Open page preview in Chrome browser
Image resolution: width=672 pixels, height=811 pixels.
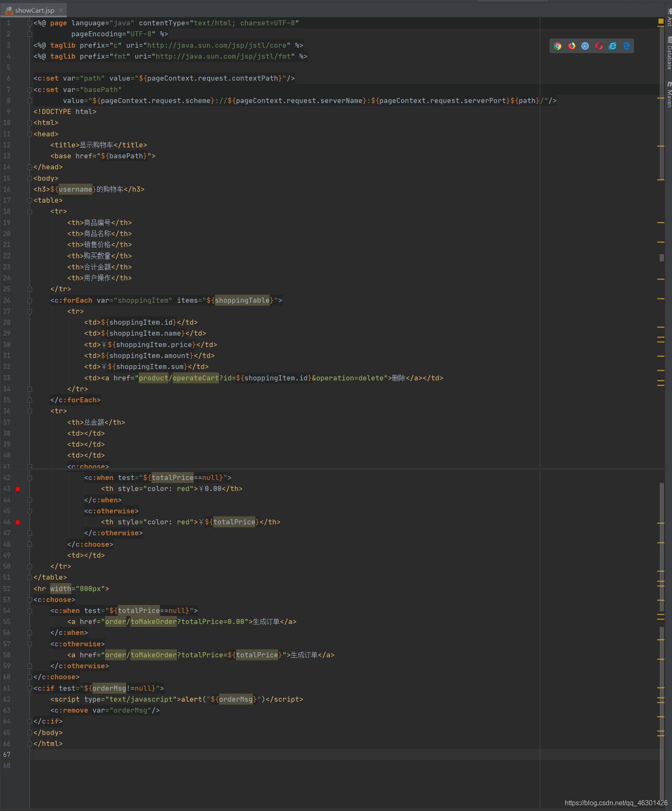[x=558, y=46]
